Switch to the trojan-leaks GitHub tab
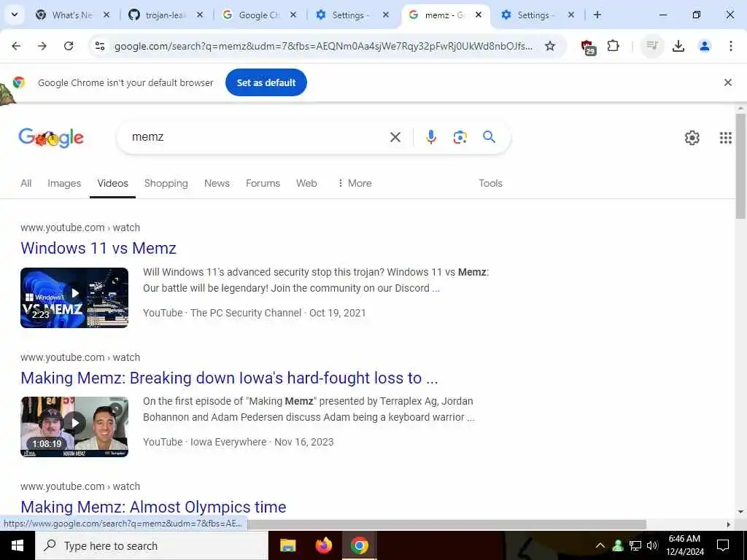 click(x=165, y=15)
